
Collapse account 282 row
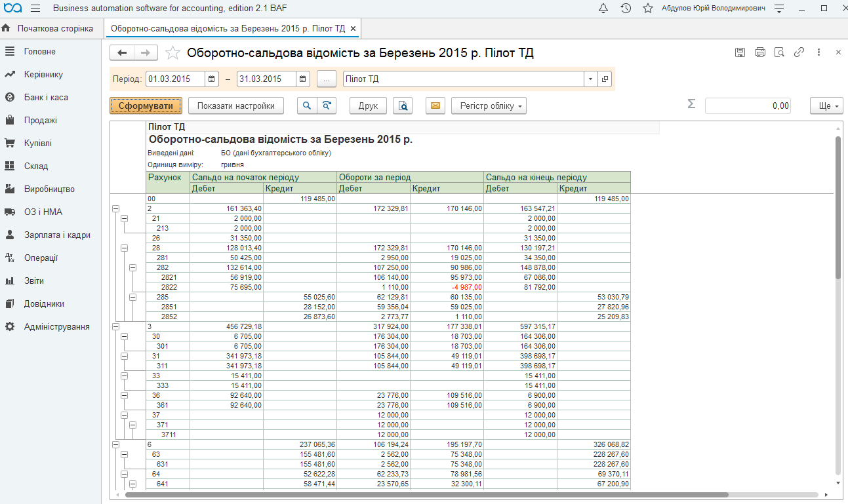[132, 267]
